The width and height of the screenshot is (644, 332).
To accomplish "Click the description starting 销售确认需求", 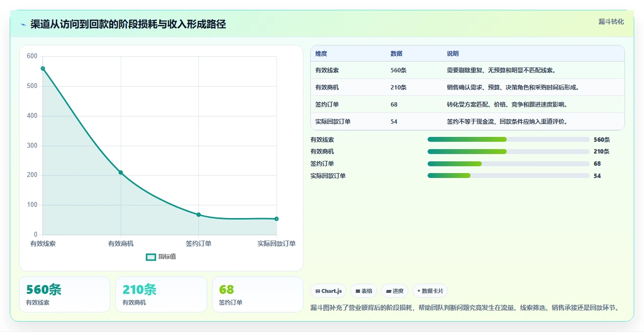I will (513, 88).
